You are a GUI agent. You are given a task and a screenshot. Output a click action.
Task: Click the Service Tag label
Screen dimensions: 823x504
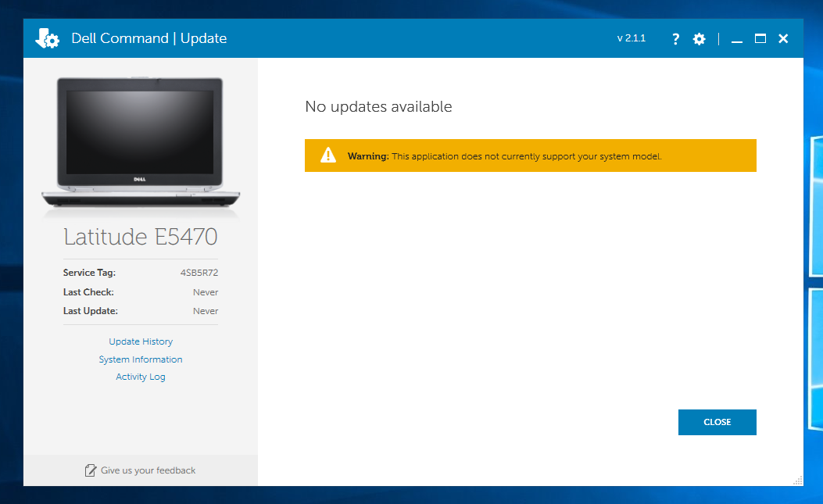point(89,273)
